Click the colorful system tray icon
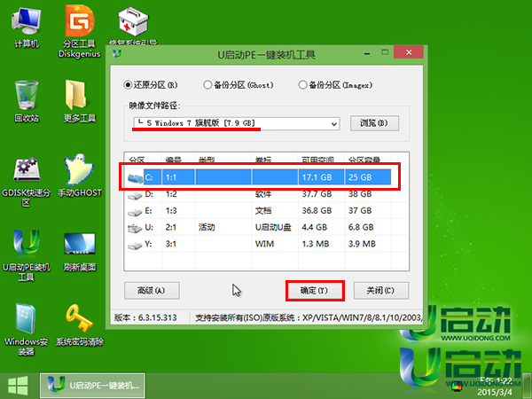 [x=457, y=386]
